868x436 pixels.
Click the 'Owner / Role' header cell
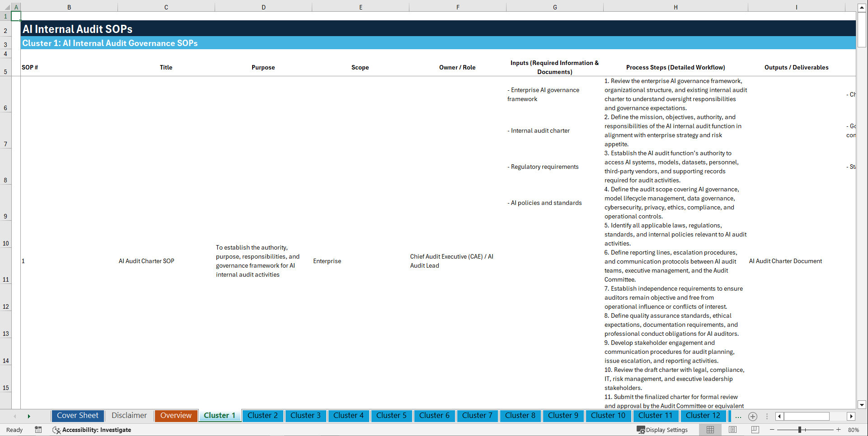click(x=457, y=67)
